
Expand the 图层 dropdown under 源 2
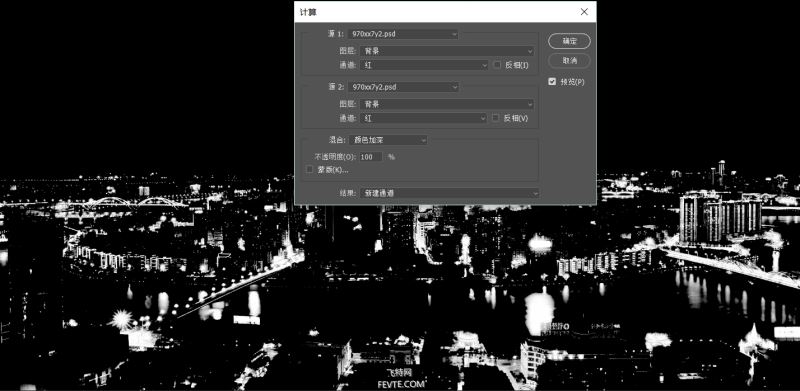pos(447,104)
